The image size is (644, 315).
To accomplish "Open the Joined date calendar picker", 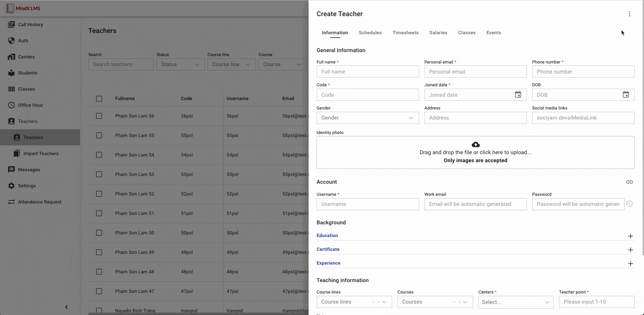I will click(x=518, y=95).
